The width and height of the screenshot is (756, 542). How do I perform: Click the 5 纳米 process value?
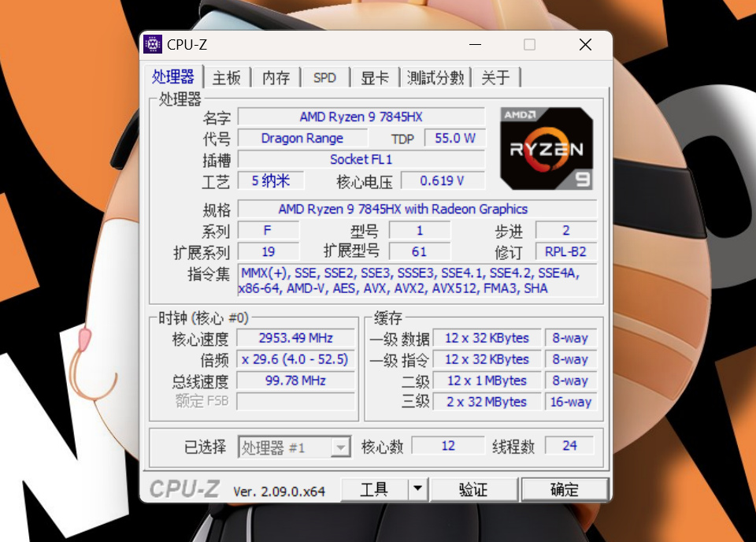click(x=271, y=181)
